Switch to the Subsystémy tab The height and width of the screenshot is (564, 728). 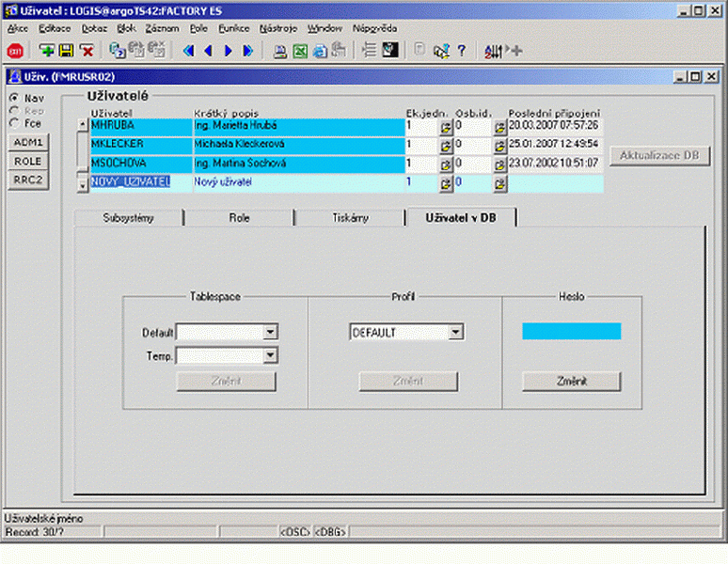point(128,218)
